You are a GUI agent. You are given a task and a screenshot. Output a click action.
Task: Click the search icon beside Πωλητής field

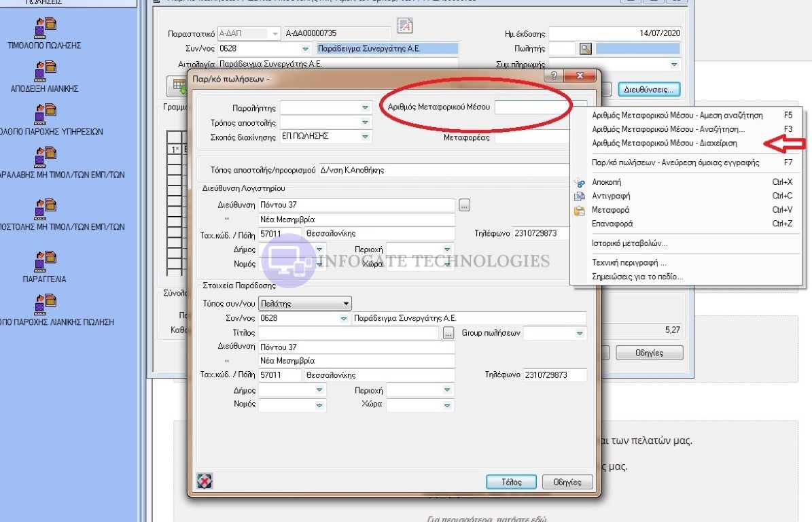(x=585, y=48)
